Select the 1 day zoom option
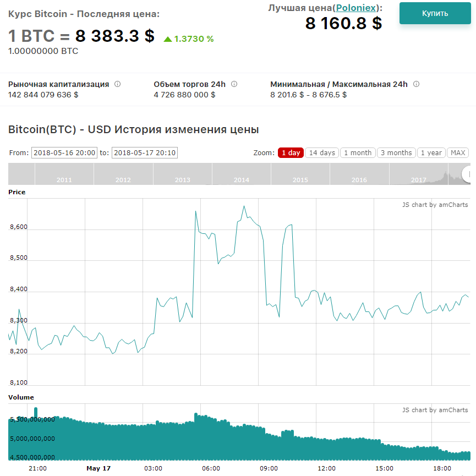This screenshot has width=476, height=476. pos(291,152)
